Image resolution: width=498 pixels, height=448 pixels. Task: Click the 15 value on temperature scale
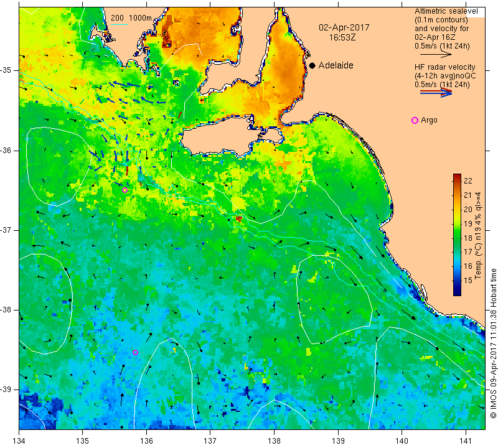468,281
